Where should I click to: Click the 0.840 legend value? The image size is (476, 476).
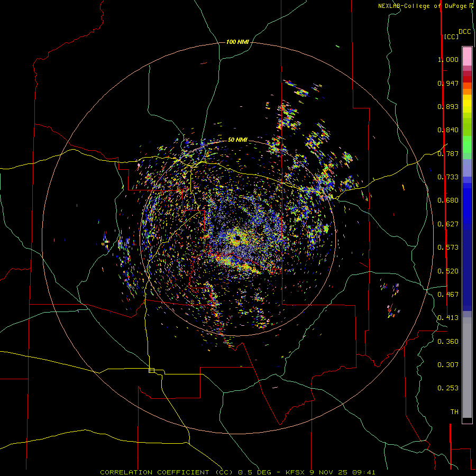[x=448, y=130]
